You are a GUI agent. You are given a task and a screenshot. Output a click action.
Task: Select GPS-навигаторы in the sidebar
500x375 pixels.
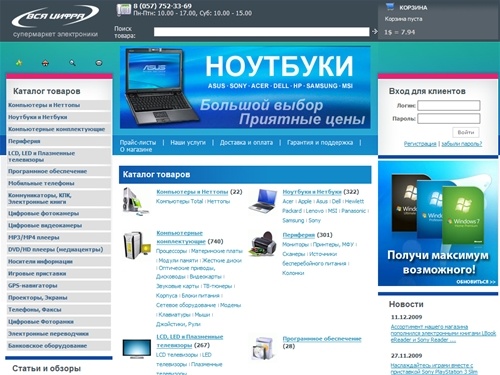59,285
